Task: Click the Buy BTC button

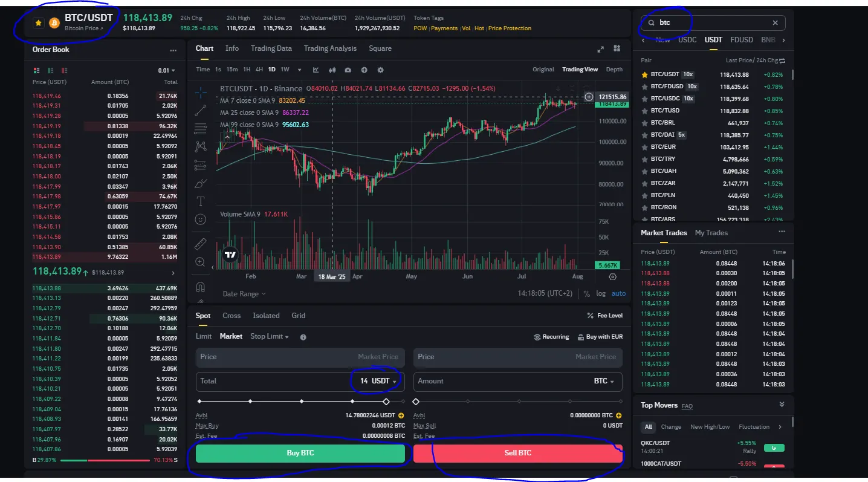Action: (300, 453)
